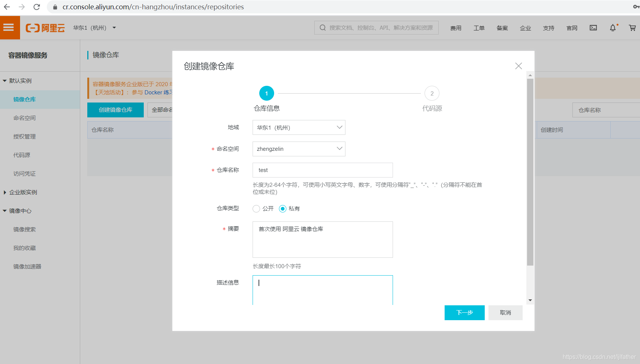
Task: Click the 取消 button
Action: point(505,313)
